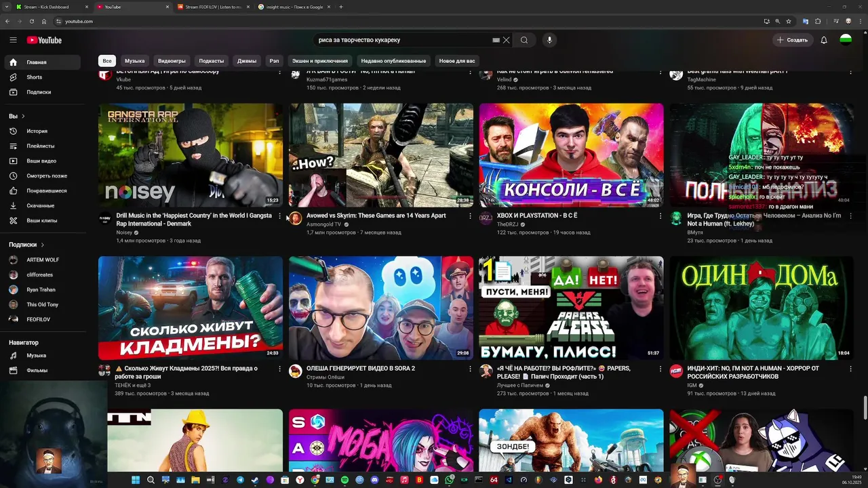Clear the search query with X
Screen dimensions: 868x488
(506, 40)
